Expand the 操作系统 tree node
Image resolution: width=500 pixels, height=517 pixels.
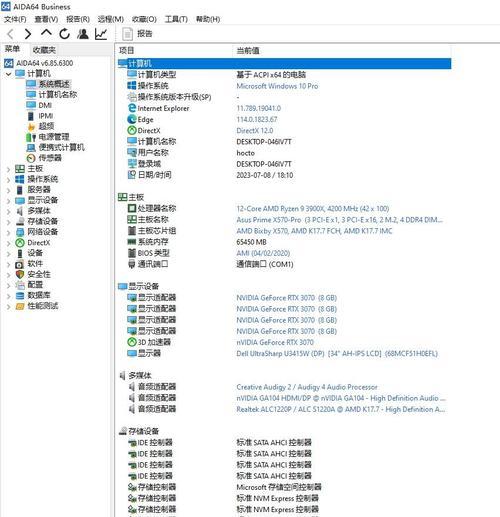click(x=8, y=180)
